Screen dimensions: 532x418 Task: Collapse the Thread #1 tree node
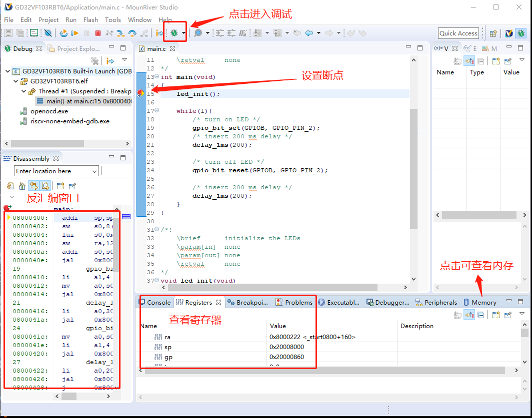tap(24, 91)
